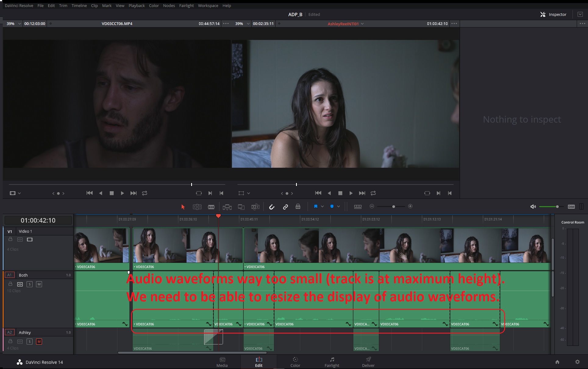Open the Workspace menu

[208, 5]
